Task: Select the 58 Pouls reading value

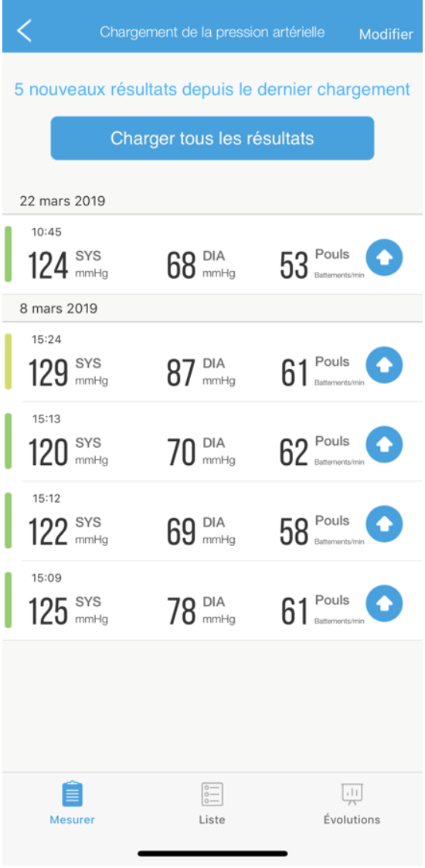Action: pos(294,532)
